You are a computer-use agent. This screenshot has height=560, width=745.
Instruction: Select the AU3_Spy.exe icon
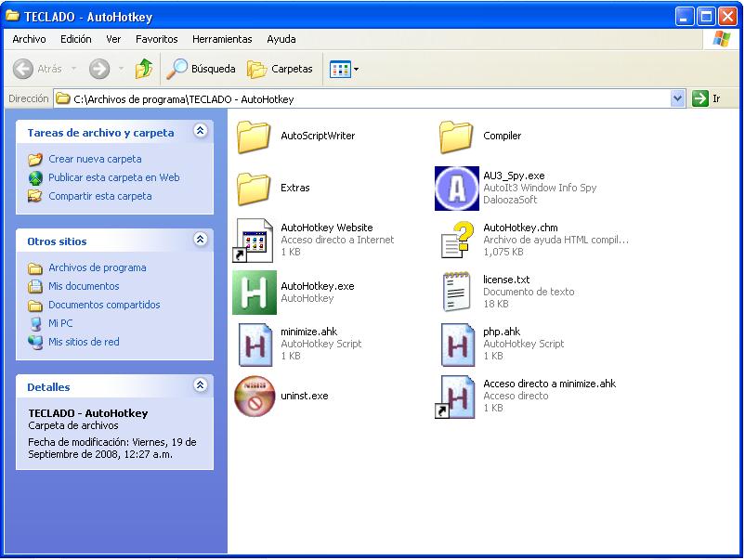coord(457,189)
